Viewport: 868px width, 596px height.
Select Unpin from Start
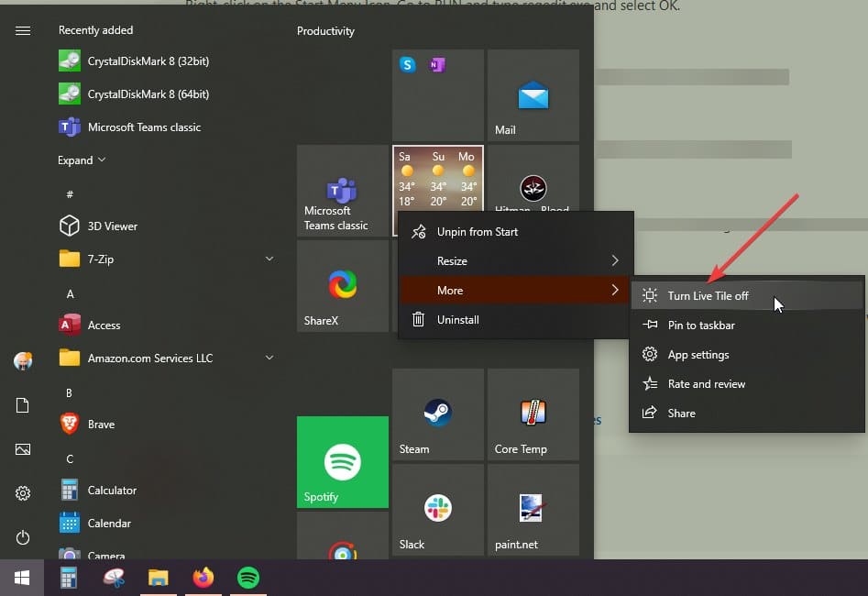(515, 232)
